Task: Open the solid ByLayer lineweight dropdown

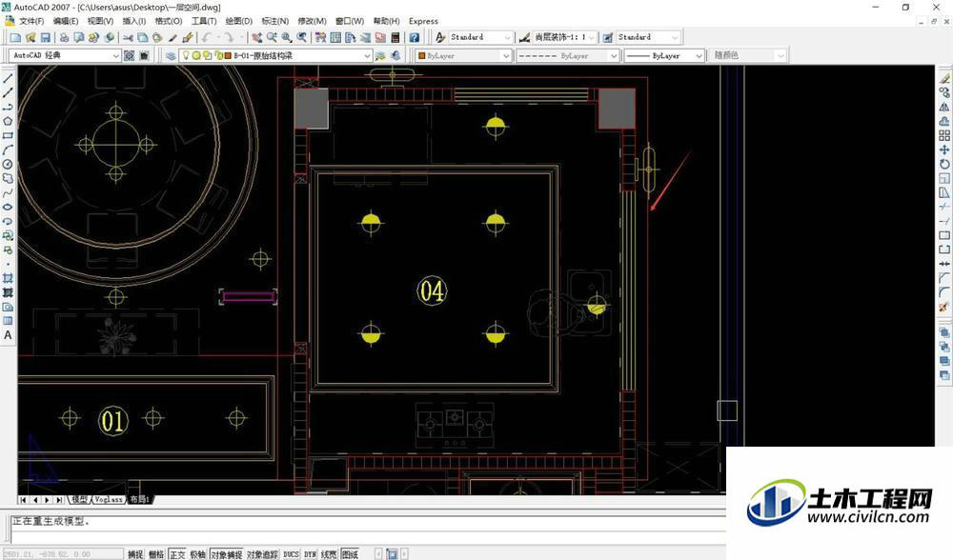Action: [x=699, y=55]
